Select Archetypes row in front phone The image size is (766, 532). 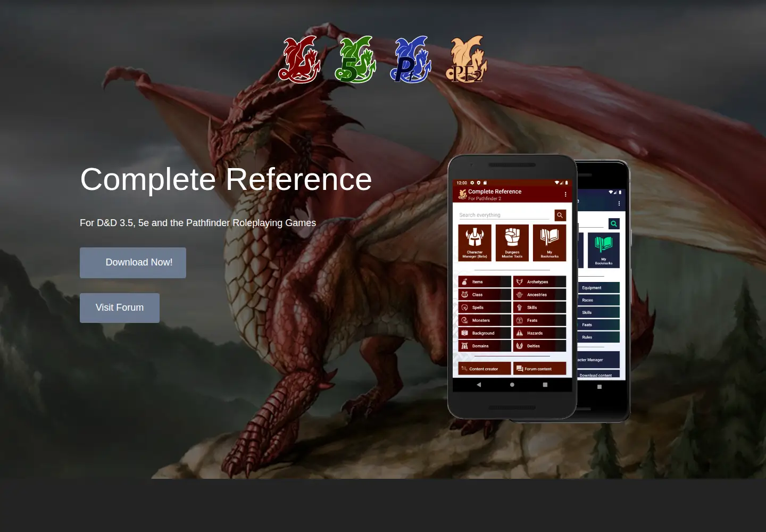pyautogui.click(x=539, y=282)
